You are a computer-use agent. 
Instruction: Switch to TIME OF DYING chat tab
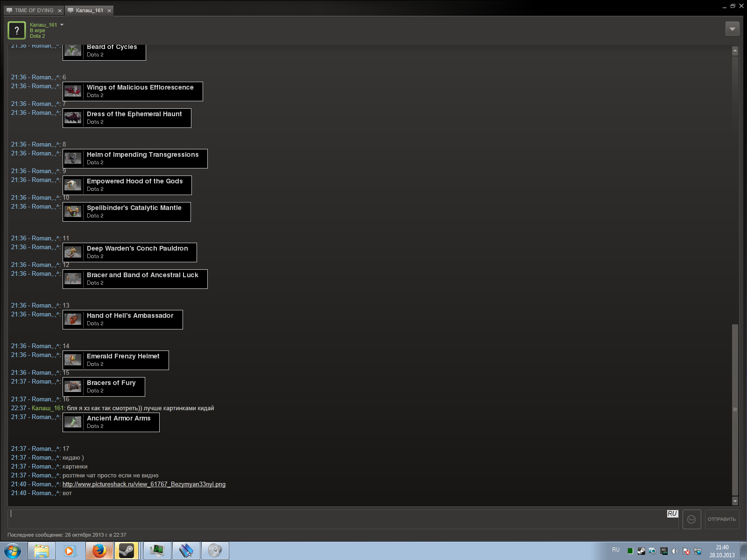34,10
